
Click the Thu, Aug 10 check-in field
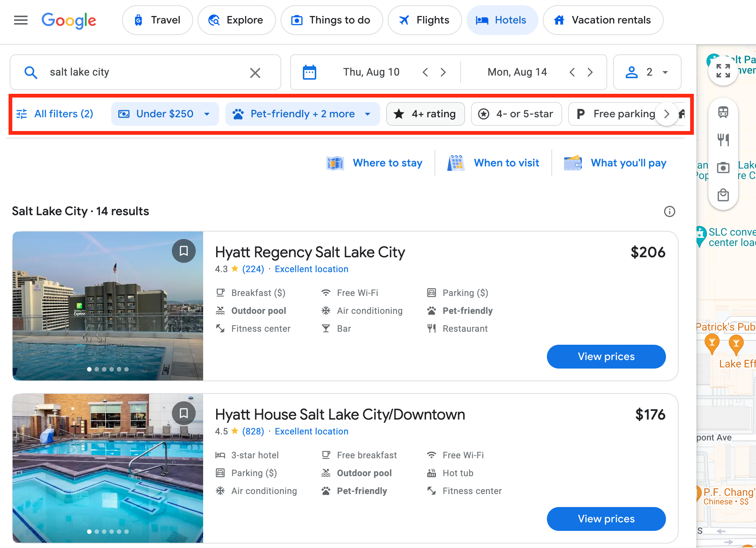click(371, 72)
